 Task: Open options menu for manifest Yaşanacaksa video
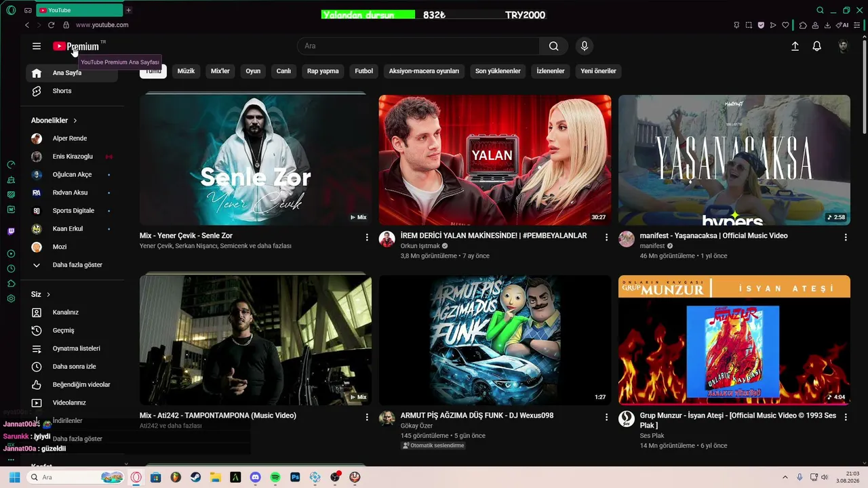pyautogui.click(x=846, y=237)
